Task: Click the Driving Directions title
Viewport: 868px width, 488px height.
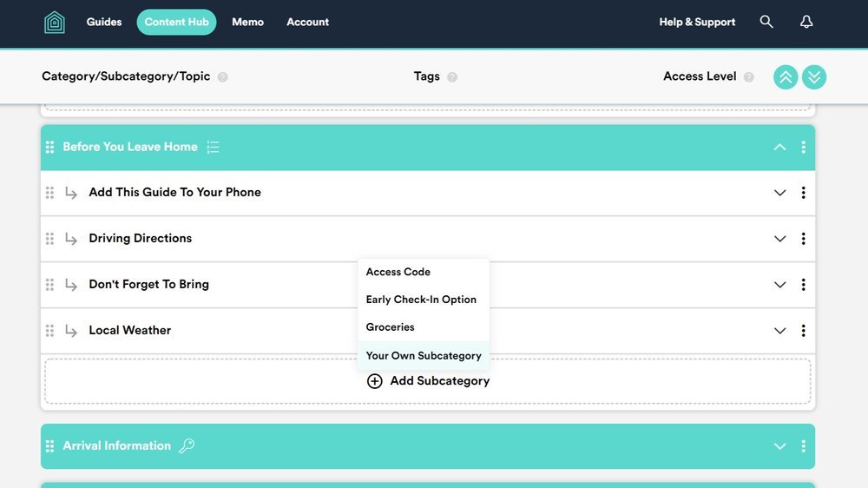Action: tap(140, 238)
